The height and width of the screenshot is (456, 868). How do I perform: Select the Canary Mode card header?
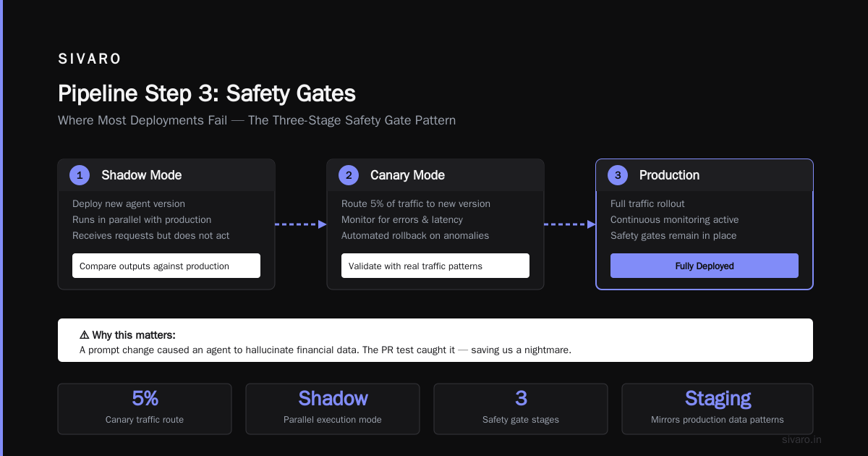pos(435,175)
